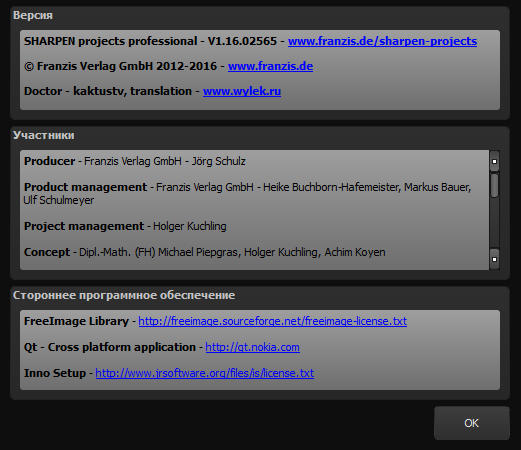Visit the www.wylek.ru translation link
The height and width of the screenshot is (450, 521).
point(242,91)
